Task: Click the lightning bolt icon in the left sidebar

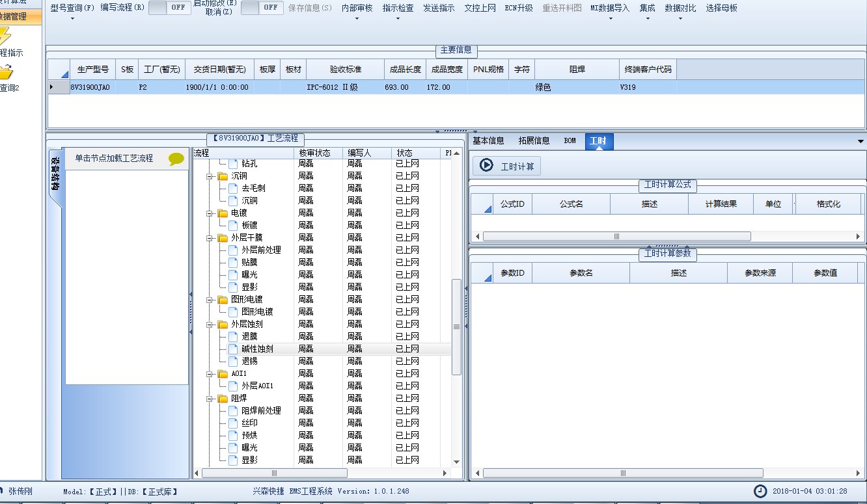Action: pyautogui.click(x=5, y=37)
